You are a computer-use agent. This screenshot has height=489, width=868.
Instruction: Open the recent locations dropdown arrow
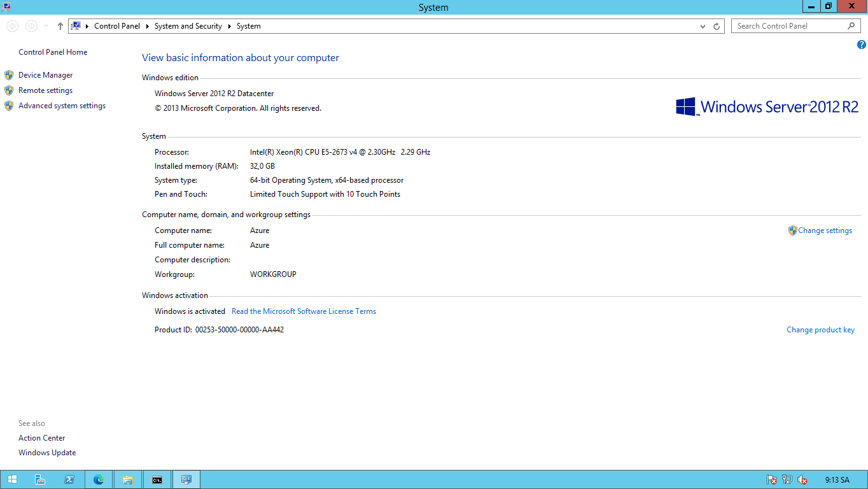coord(46,26)
